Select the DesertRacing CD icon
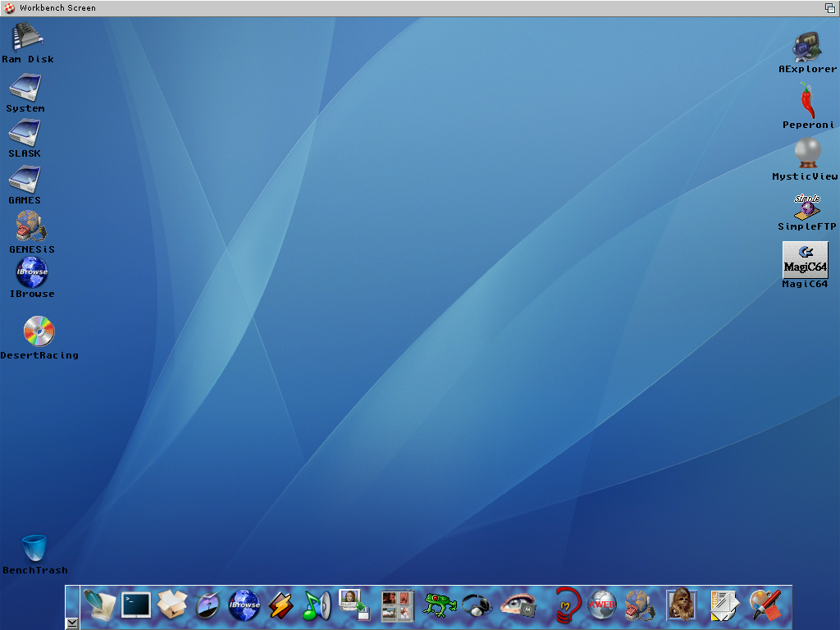The width and height of the screenshot is (840, 630). point(39,331)
